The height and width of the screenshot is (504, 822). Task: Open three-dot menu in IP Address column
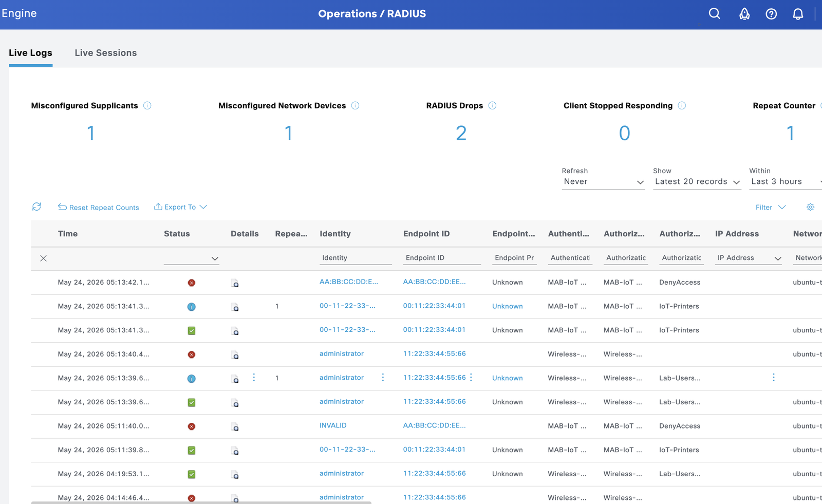click(x=774, y=378)
